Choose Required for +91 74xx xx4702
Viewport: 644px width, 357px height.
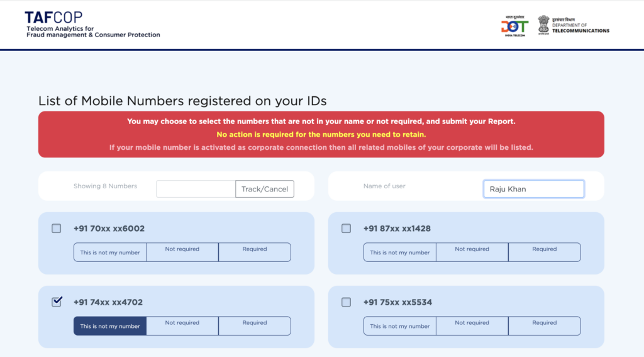tap(255, 326)
